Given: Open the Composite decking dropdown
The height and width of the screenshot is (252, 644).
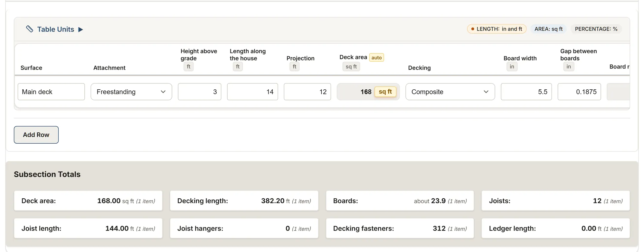Looking at the screenshot, I should [450, 92].
